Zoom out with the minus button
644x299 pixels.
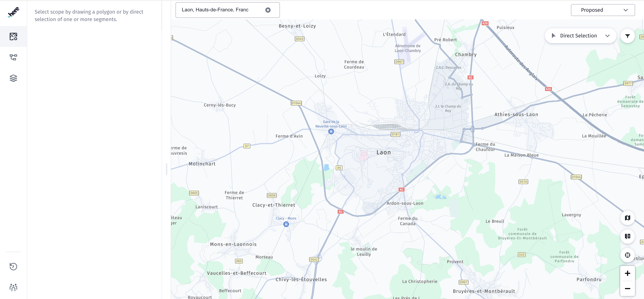[627, 289]
